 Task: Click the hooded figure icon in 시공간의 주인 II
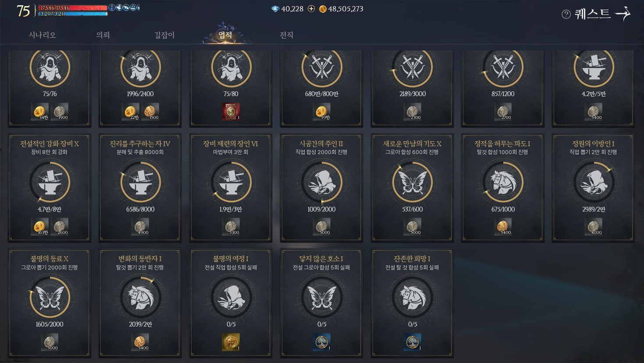tap(321, 182)
